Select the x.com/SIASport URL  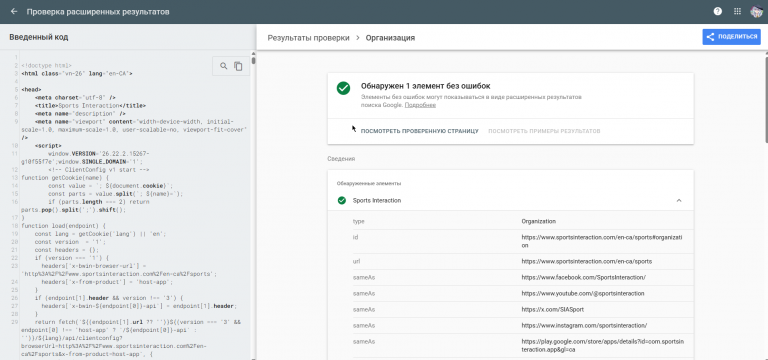point(552,310)
